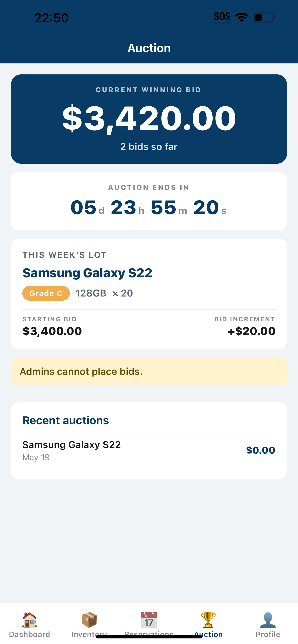Tap the $0.00 recent auction amount
The height and width of the screenshot is (644, 298).
260,450
